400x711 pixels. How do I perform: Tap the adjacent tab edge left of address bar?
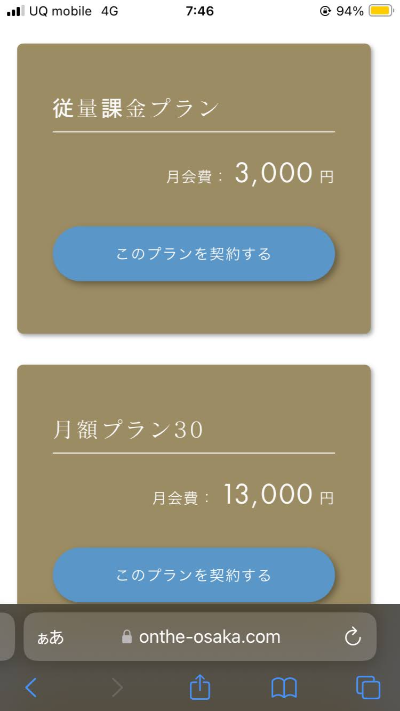coord(7,637)
